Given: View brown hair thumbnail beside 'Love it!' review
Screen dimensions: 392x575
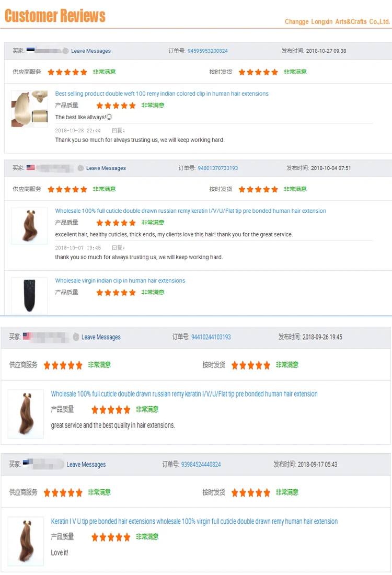Looking at the screenshot, I should [26, 541].
